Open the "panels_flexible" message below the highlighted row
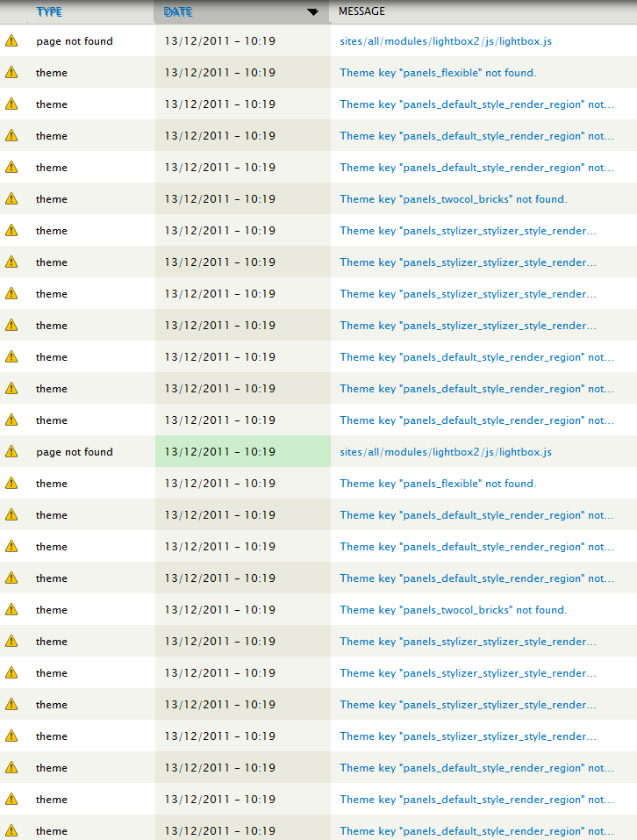637x840 pixels. click(x=438, y=484)
